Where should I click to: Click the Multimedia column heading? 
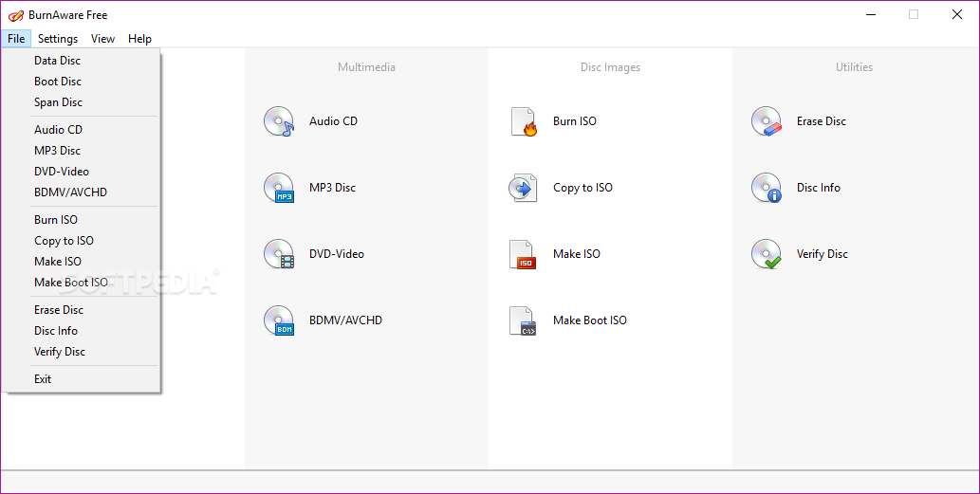pos(366,66)
